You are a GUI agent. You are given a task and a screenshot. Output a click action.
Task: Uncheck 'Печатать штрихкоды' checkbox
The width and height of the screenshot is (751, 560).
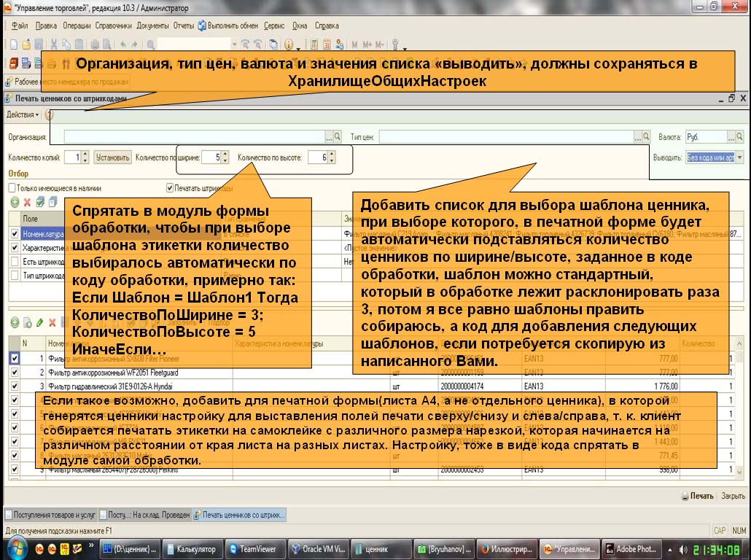[x=170, y=188]
